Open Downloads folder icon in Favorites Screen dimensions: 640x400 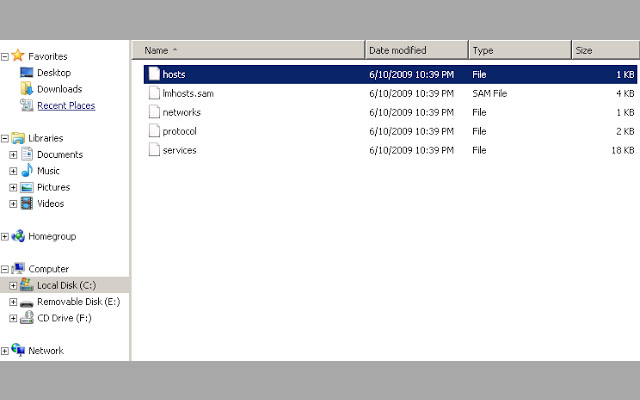[27, 89]
